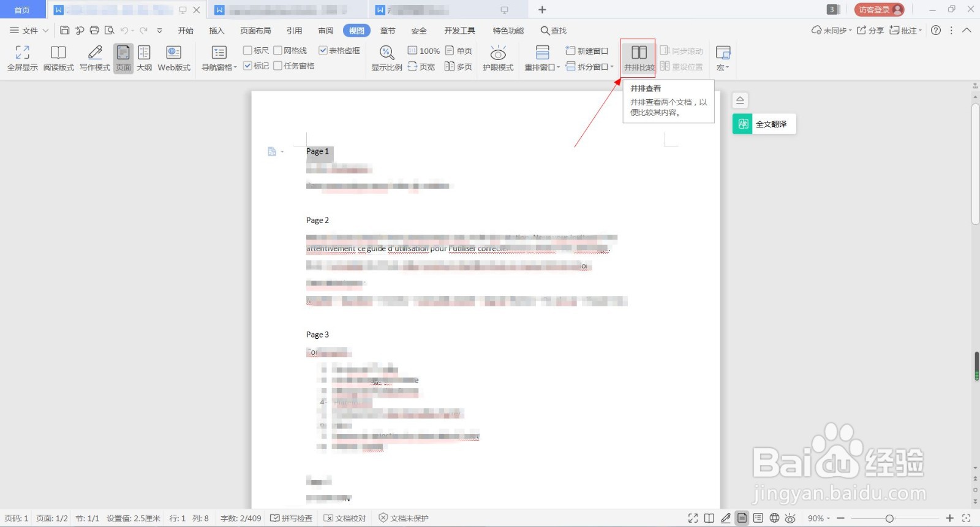Set zoom to 100%
The height and width of the screenshot is (527, 980).
click(x=424, y=51)
